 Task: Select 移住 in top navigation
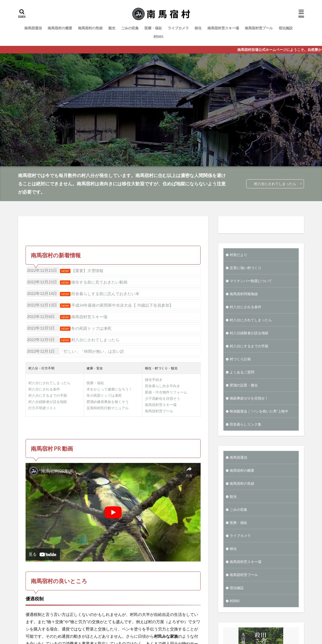[198, 28]
